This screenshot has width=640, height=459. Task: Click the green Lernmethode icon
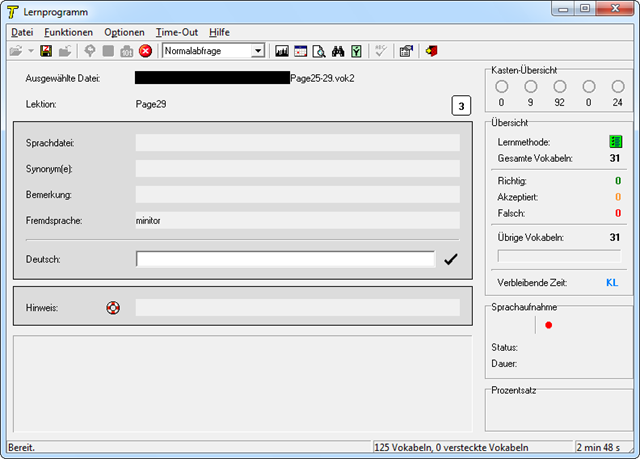point(616,143)
